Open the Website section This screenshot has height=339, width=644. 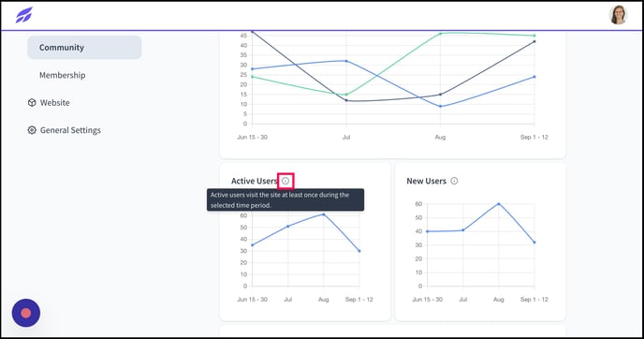(54, 103)
